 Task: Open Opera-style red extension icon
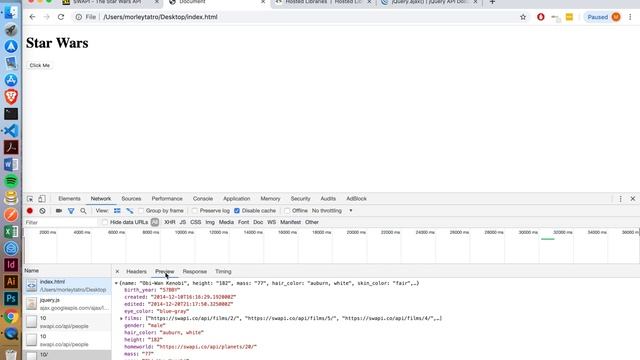pos(540,17)
